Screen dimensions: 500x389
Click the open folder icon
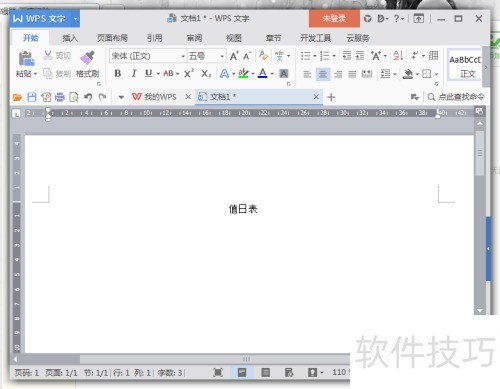click(17, 97)
